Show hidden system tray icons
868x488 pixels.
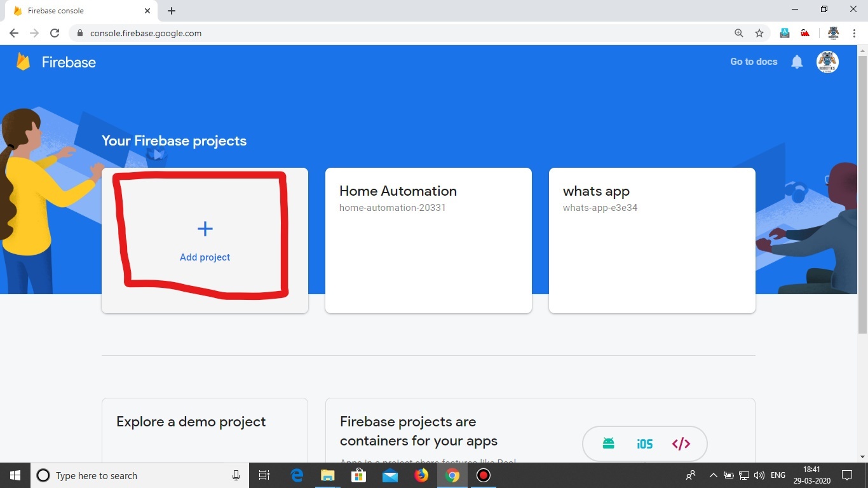[x=713, y=475]
